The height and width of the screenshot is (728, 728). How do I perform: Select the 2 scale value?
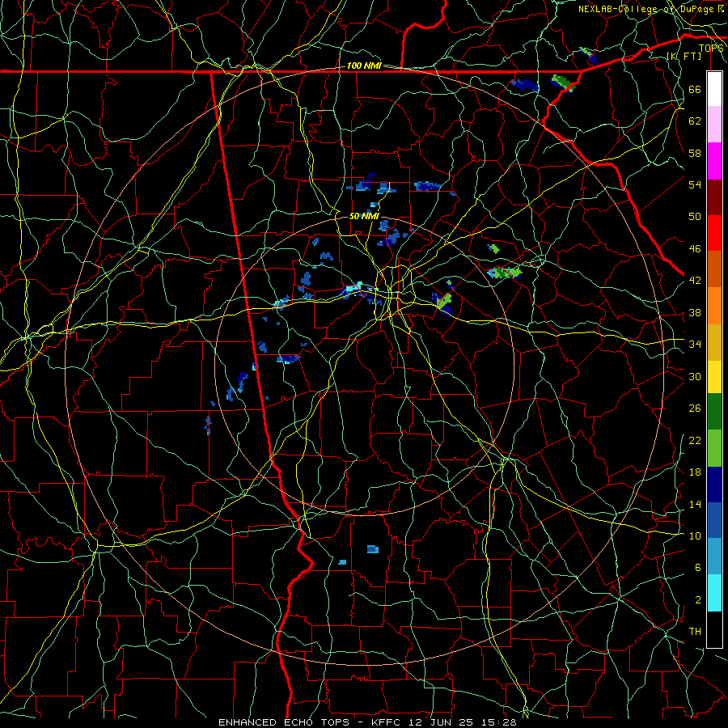[697, 600]
